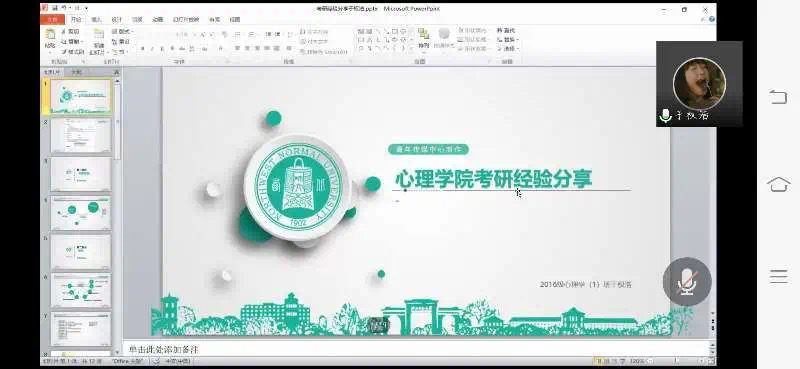The image size is (800, 369).
Task: Click the Undo arrow in the quick access toolbar
Action: click(x=64, y=8)
